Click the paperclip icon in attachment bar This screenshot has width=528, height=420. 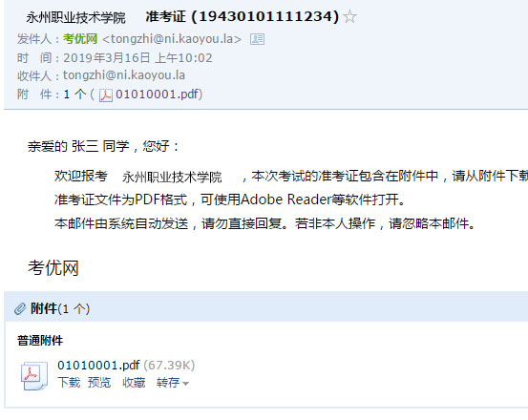20,308
